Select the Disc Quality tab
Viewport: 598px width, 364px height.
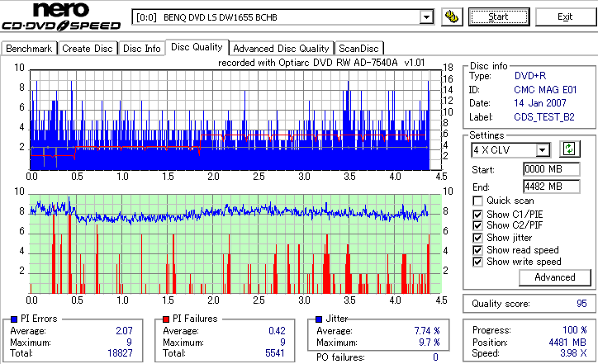197,47
